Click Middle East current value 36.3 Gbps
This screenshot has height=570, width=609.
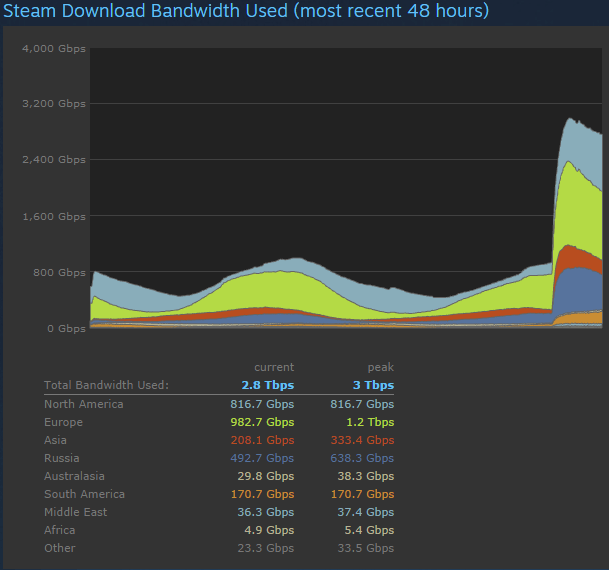click(266, 512)
